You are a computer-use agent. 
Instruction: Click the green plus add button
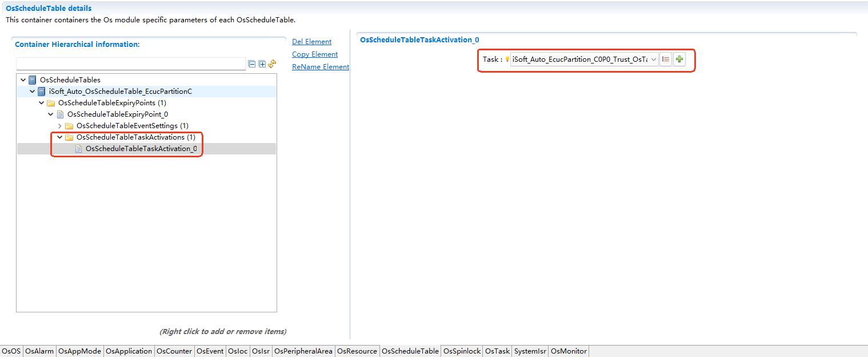679,59
